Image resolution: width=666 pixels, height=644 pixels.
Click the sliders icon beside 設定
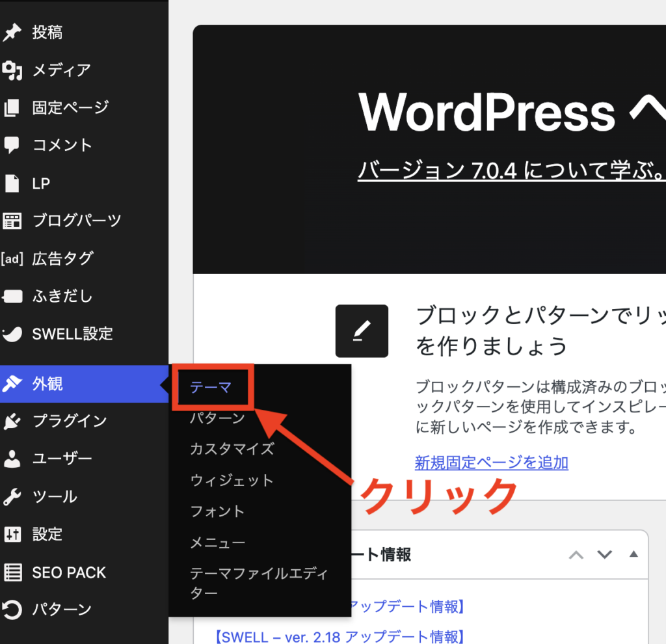pyautogui.click(x=12, y=535)
